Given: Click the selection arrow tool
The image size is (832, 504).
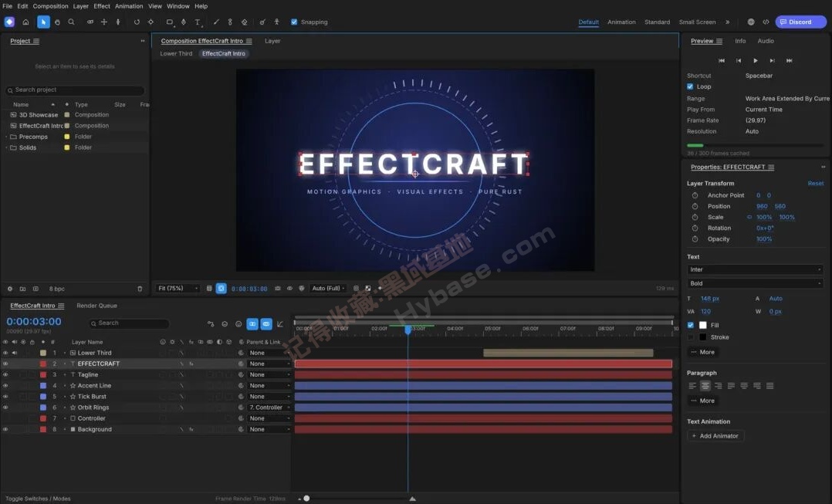Looking at the screenshot, I should (x=43, y=22).
